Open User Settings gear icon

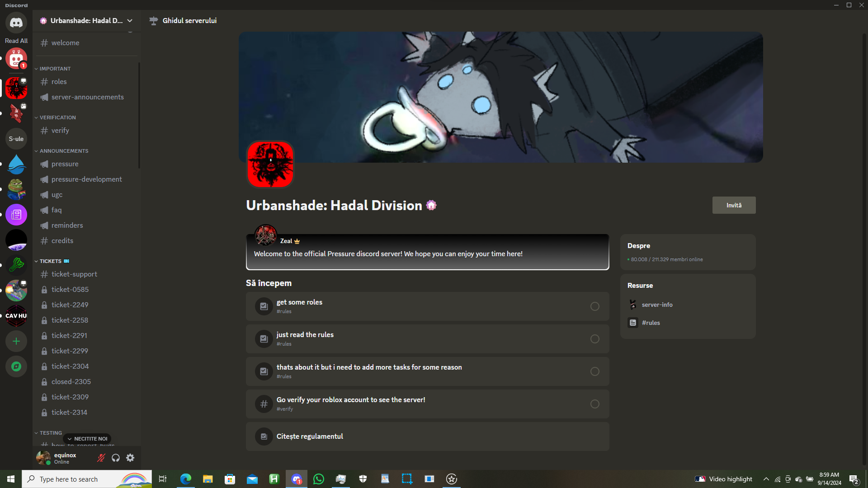[130, 458]
